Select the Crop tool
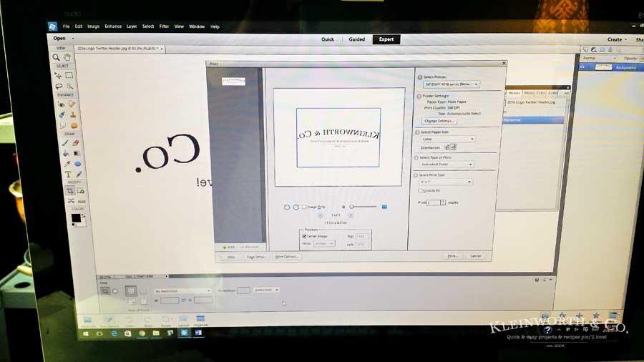The height and width of the screenshot is (362, 644). click(x=70, y=191)
